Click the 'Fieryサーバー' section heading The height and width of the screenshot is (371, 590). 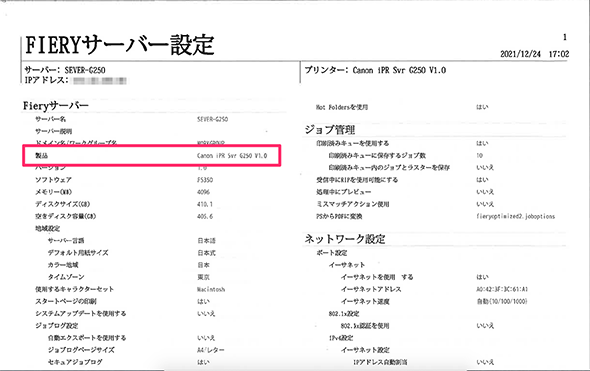pos(56,106)
